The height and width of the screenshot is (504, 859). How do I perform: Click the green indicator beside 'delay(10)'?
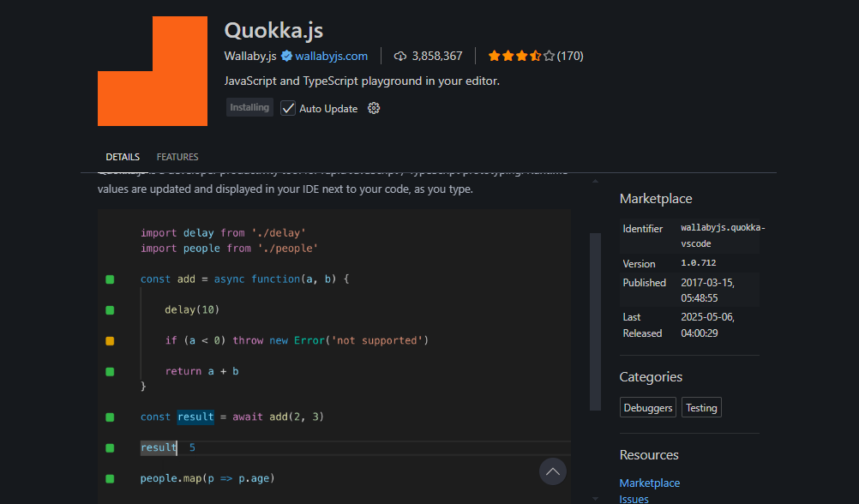110,310
